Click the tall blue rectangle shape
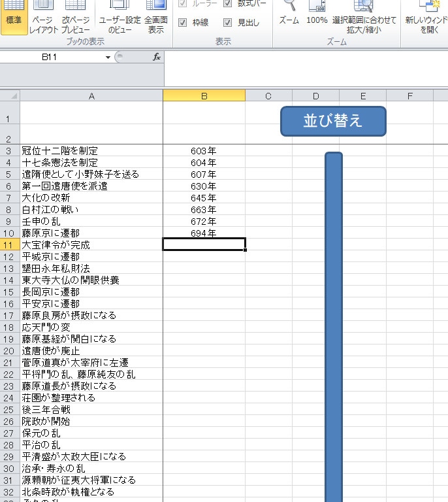Image resolution: width=448 pixels, height=502 pixels. coord(334,327)
